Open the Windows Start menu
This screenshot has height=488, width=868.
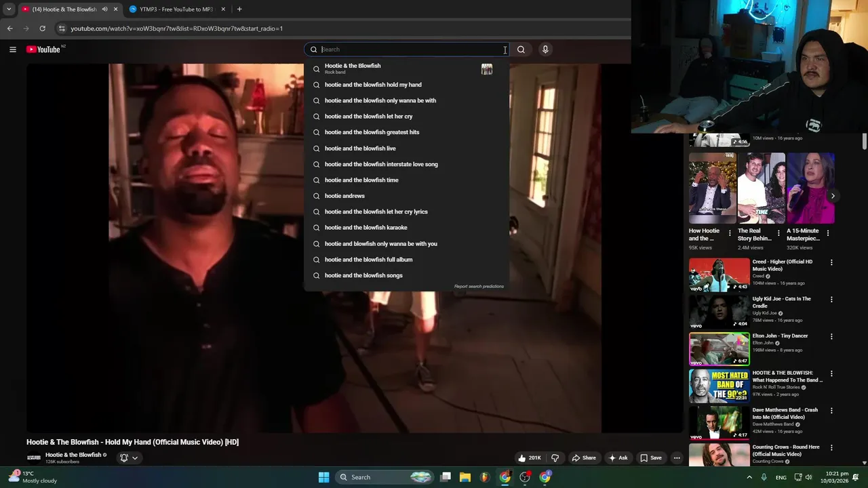coord(324,477)
